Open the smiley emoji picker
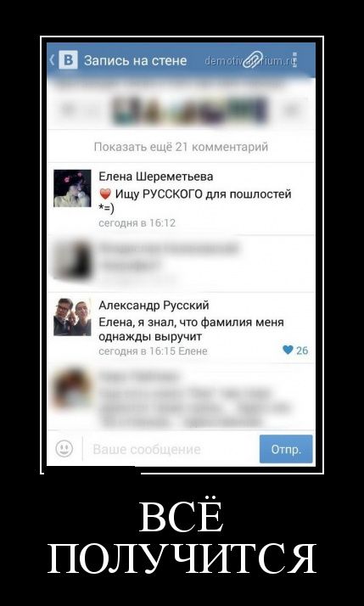The width and height of the screenshot is (364, 606). pos(64,449)
